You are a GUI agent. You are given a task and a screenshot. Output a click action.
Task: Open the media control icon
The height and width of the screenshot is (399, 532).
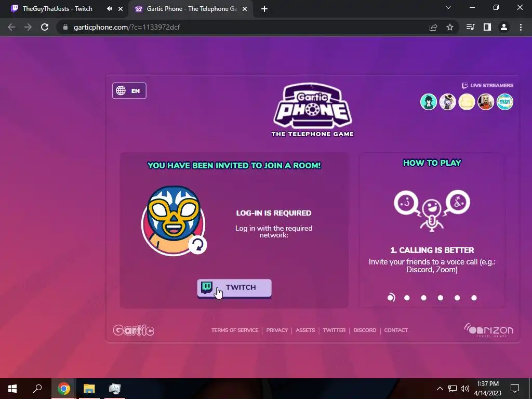[470, 27]
